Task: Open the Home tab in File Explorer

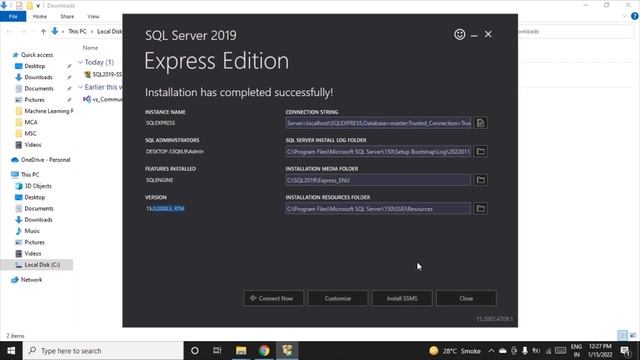Action: 40,16
